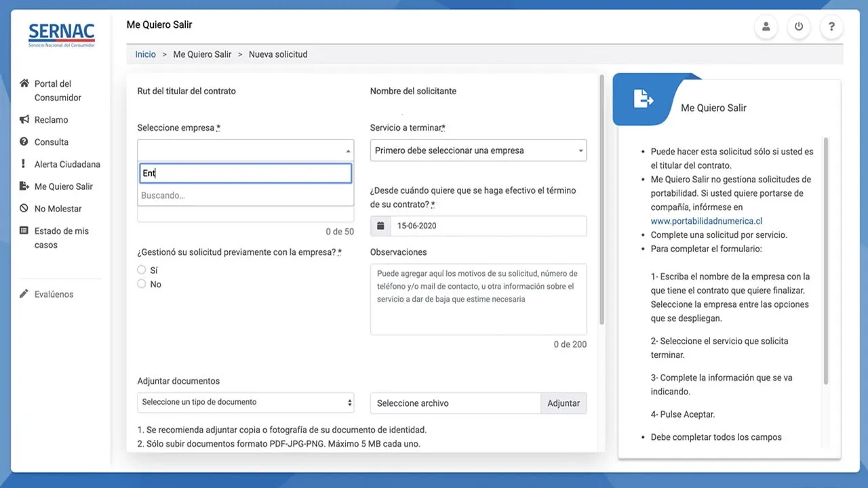Screen dimensions: 868x488
Task: Open the Seleccione empresa dropdown
Action: point(245,150)
